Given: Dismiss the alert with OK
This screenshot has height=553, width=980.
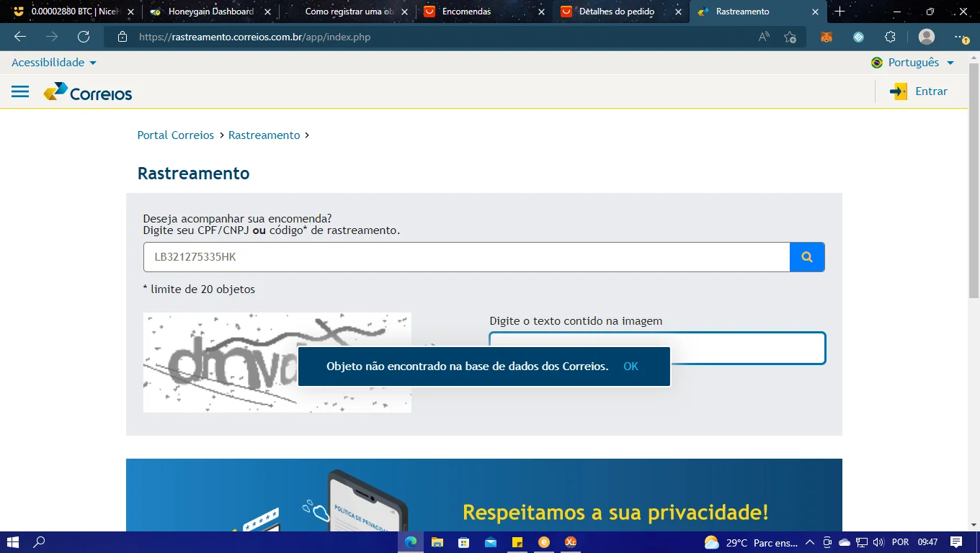Looking at the screenshot, I should click(x=631, y=367).
